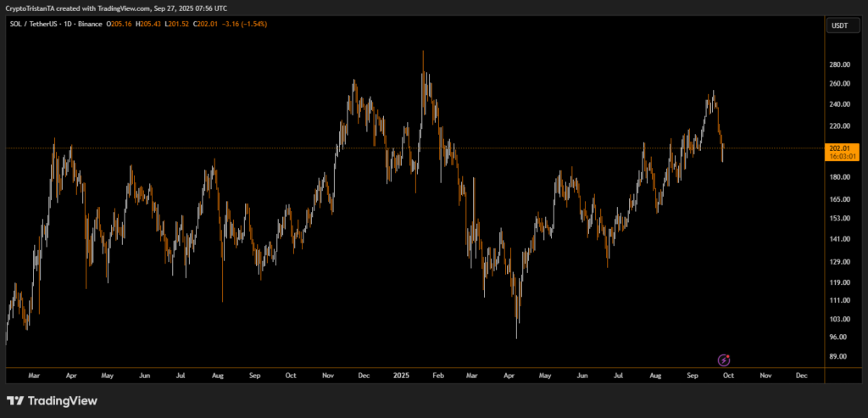Open the USDT currency selector
The height and width of the screenshot is (418, 868).
click(839, 25)
